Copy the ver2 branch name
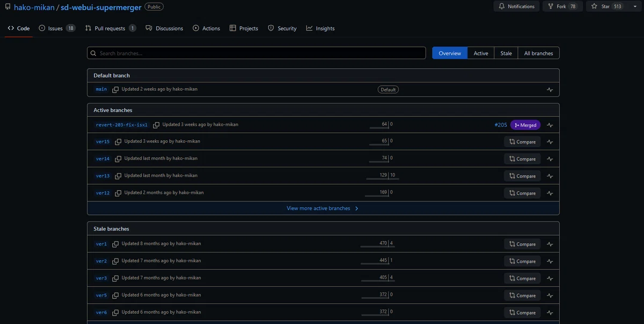Viewport: 644px width, 324px height. click(x=115, y=261)
